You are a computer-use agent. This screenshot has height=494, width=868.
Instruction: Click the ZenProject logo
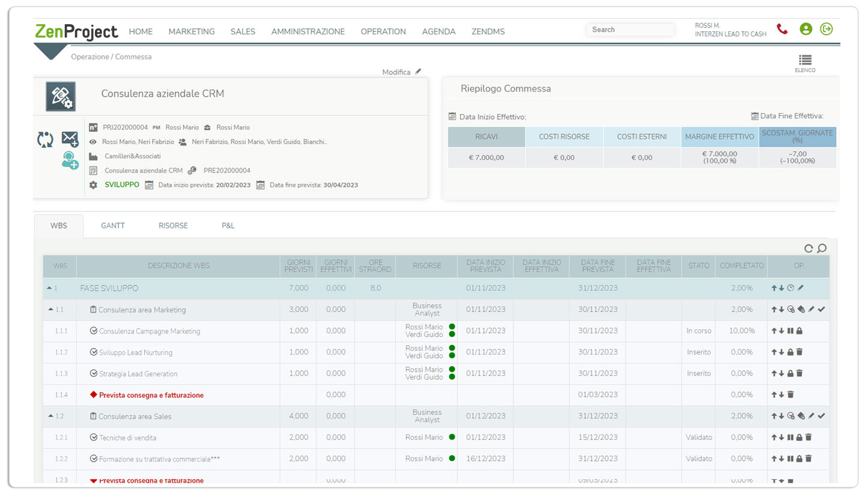(76, 31)
